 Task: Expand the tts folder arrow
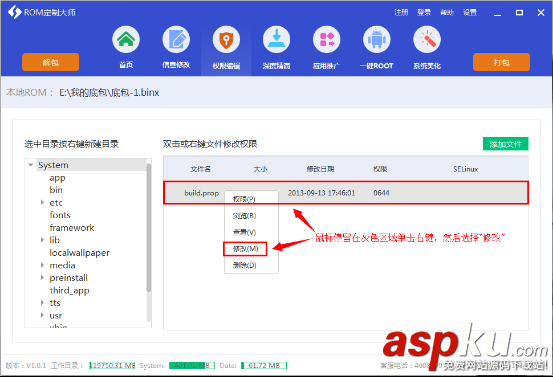click(42, 303)
